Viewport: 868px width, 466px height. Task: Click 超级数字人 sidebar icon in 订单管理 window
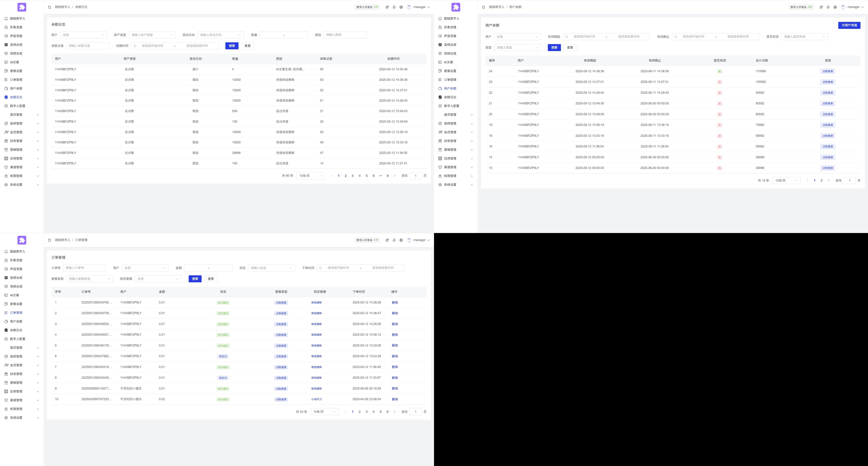point(6,252)
